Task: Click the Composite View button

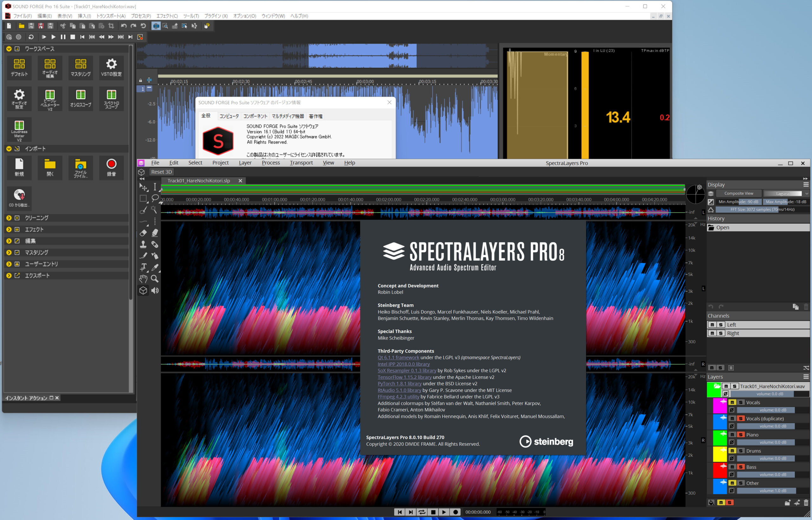Action: 738,194
